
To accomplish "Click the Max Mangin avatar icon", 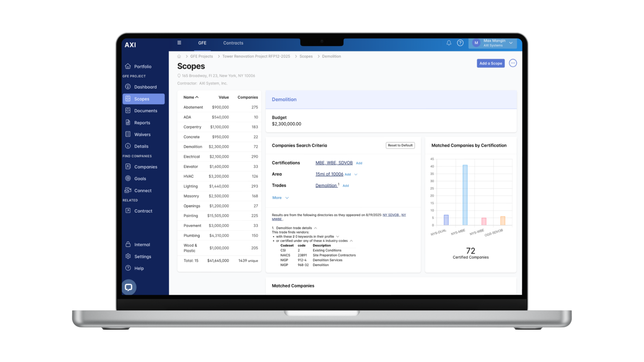I will (476, 43).
